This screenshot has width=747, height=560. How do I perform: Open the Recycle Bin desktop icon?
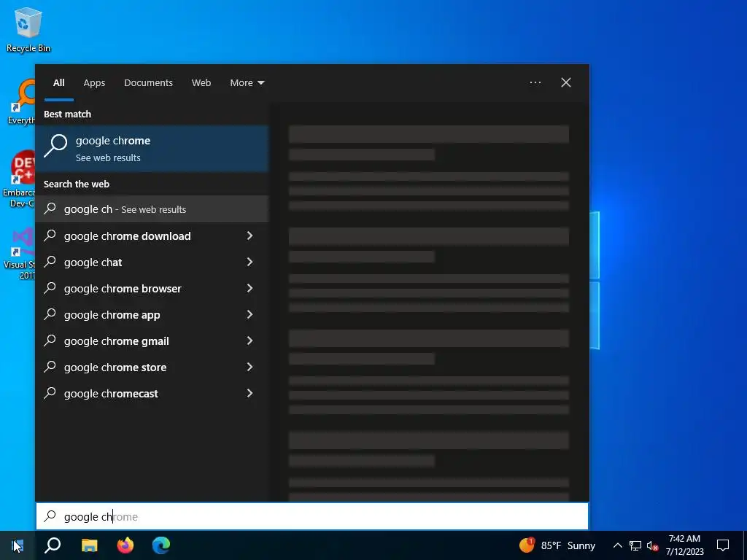point(28,29)
